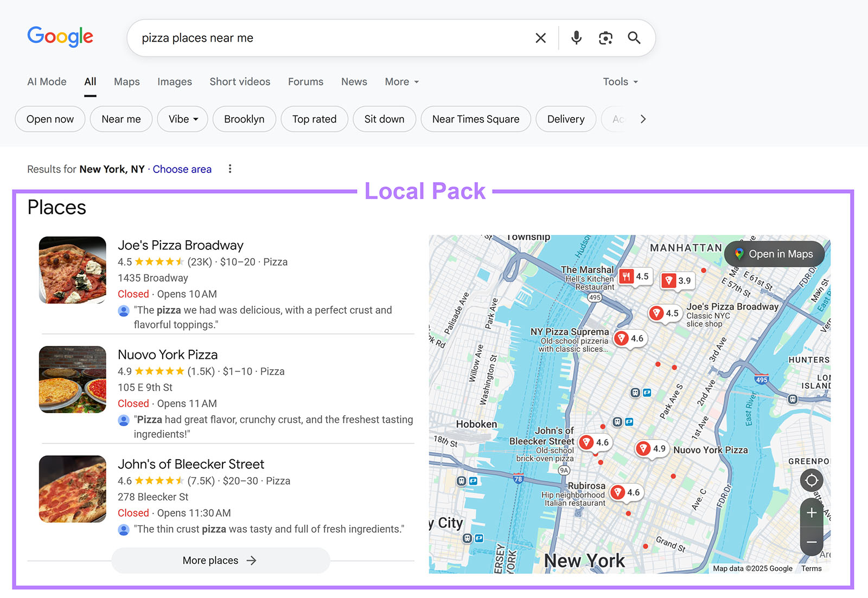Switch to the Maps tab
This screenshot has width=868, height=598.
(x=126, y=82)
